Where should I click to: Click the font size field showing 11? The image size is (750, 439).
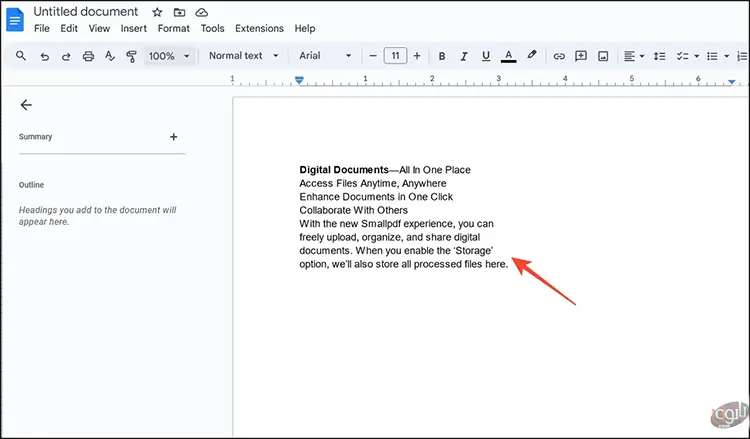point(395,56)
